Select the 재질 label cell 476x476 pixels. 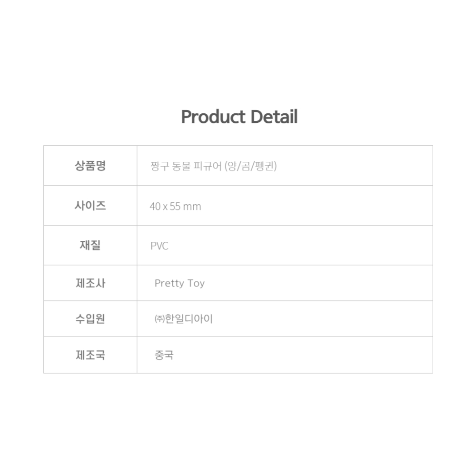pyautogui.click(x=90, y=245)
